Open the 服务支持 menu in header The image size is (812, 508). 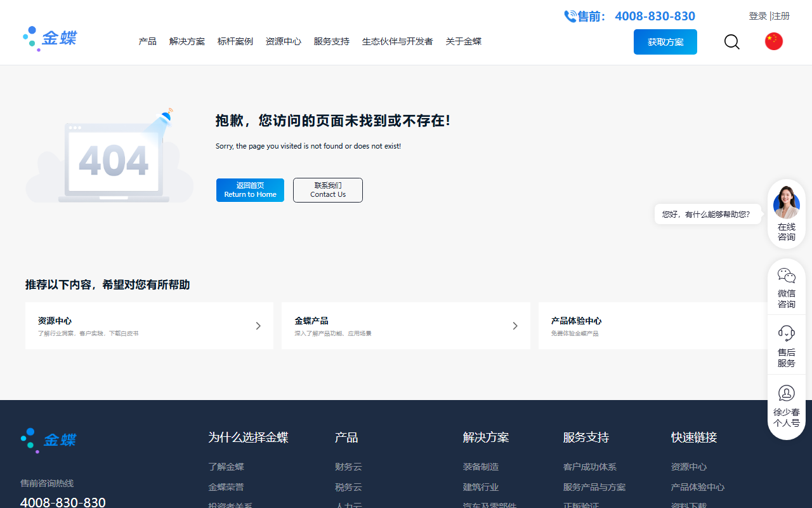(331, 41)
